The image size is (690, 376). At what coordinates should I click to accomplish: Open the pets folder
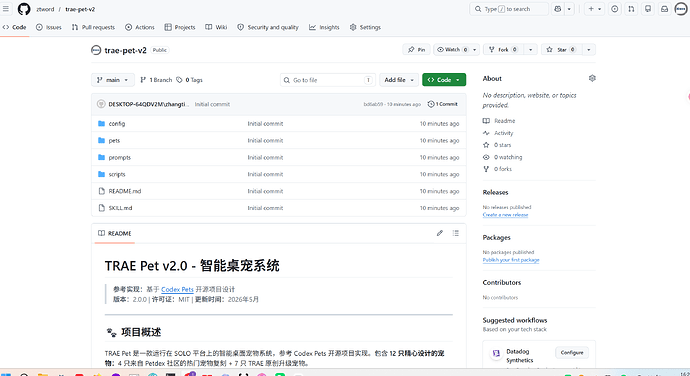(114, 140)
